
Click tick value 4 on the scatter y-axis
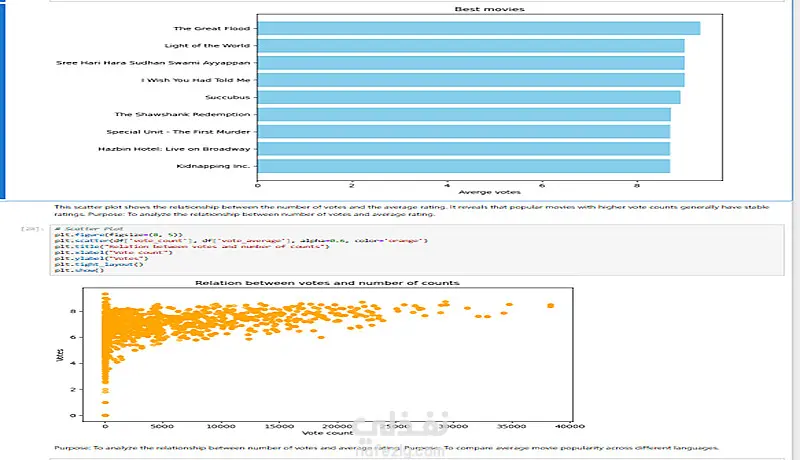pos(73,364)
